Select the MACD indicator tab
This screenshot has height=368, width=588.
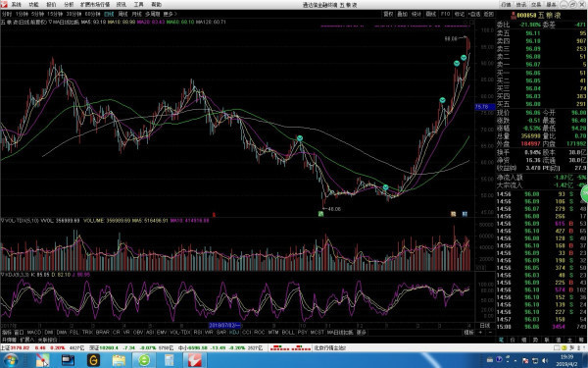(x=33, y=333)
